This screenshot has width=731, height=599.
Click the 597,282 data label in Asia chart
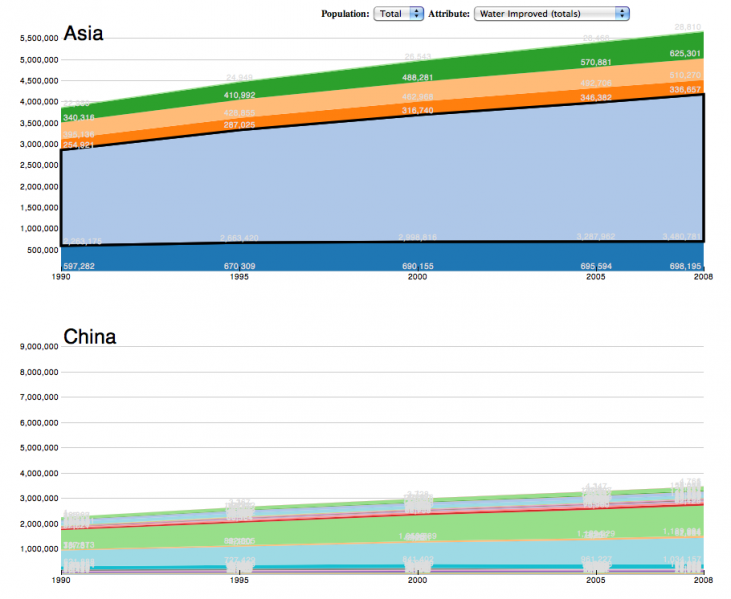[79, 266]
